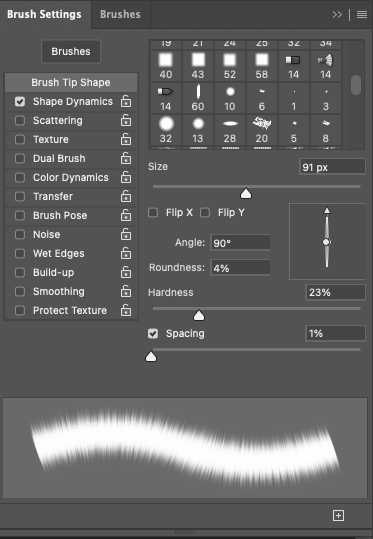373x539 pixels.
Task: Open the Brush Tip Shape section
Action: coord(71,82)
